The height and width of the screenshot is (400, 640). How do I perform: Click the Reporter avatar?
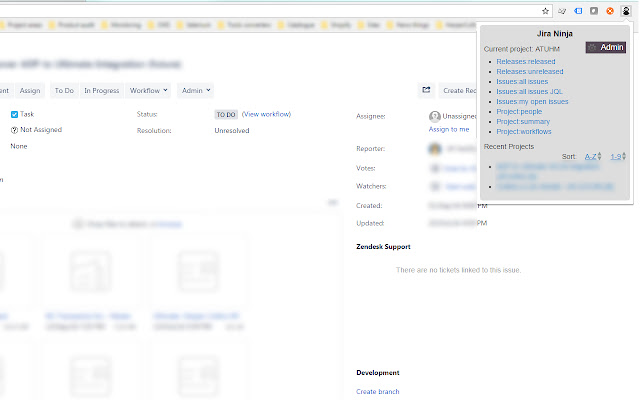tap(435, 149)
